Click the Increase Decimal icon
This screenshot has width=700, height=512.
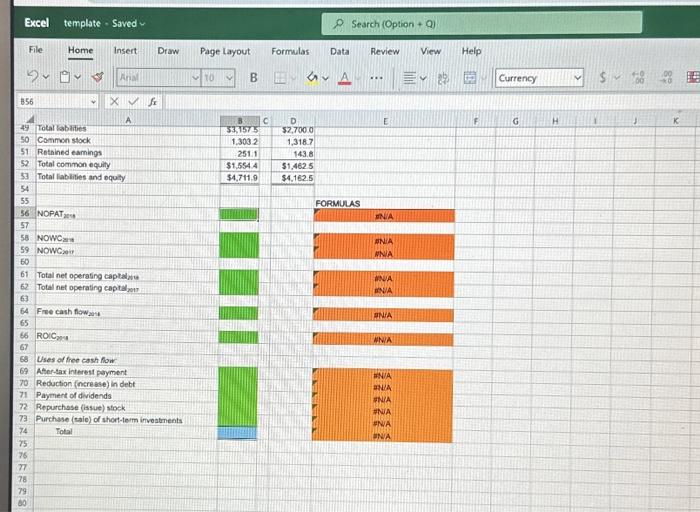coord(638,77)
